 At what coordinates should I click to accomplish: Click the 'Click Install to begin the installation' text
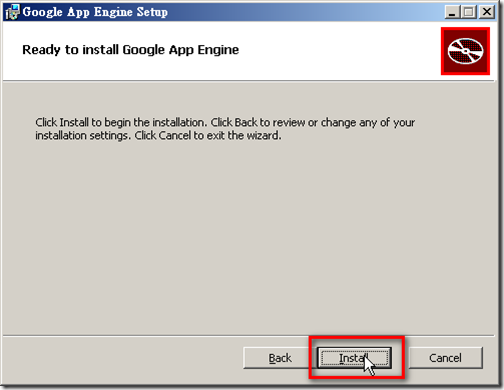click(x=225, y=129)
